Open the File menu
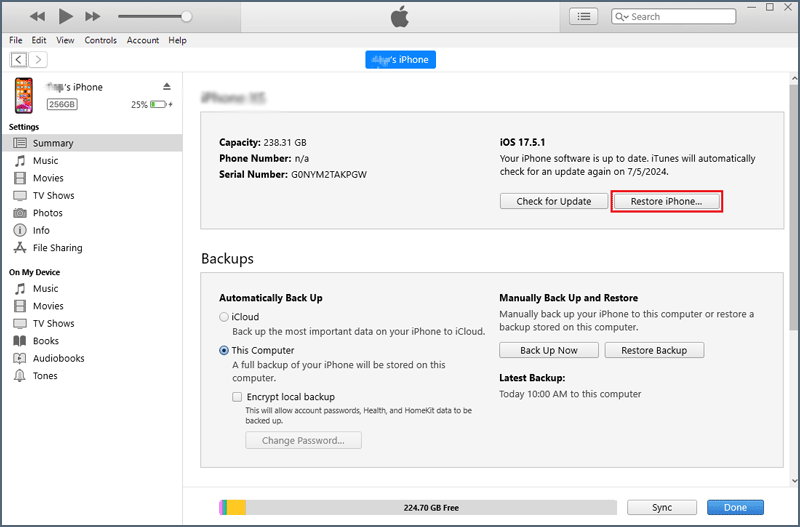The image size is (800, 527). 15,40
